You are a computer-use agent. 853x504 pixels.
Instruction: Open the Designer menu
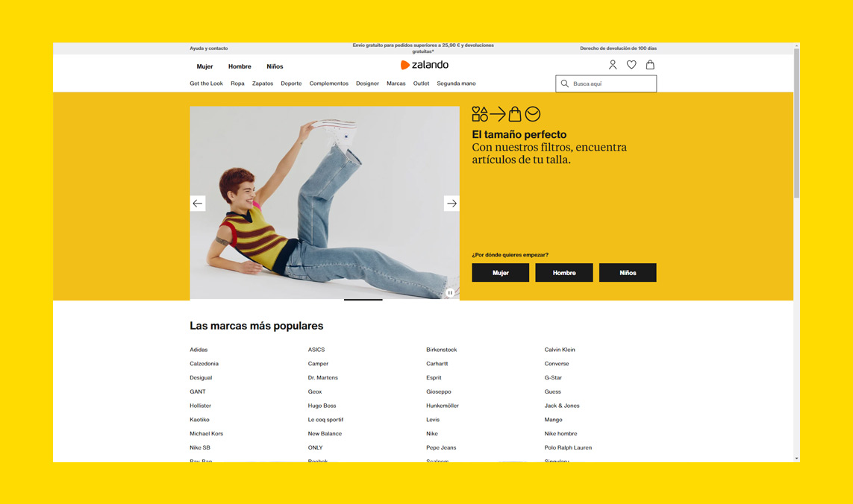pos(367,84)
